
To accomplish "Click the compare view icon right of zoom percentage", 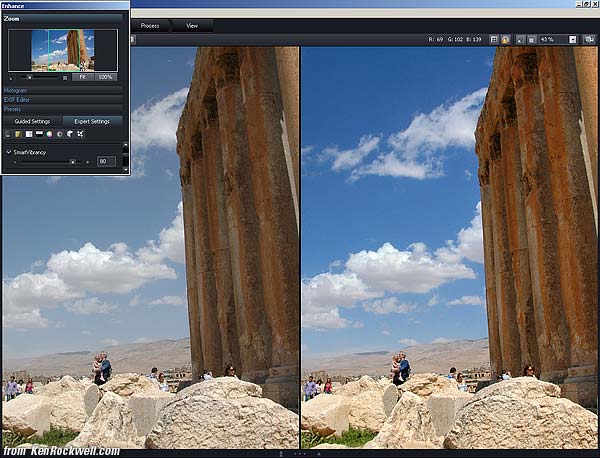I will pyautogui.click(x=589, y=39).
